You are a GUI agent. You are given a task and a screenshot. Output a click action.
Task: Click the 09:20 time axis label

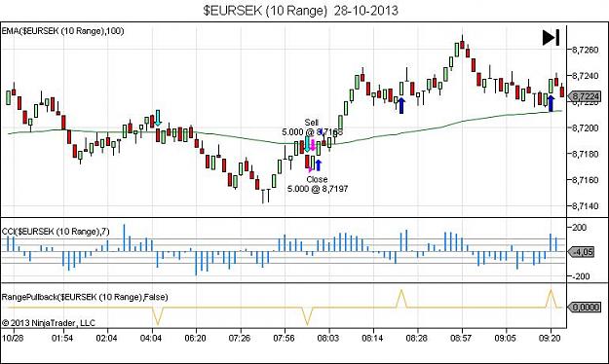[550, 339]
